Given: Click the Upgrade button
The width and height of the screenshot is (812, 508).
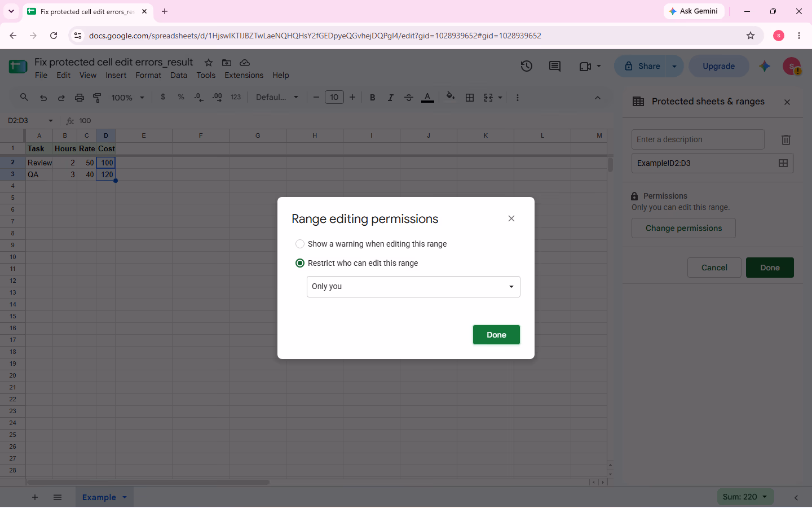Looking at the screenshot, I should (x=719, y=66).
